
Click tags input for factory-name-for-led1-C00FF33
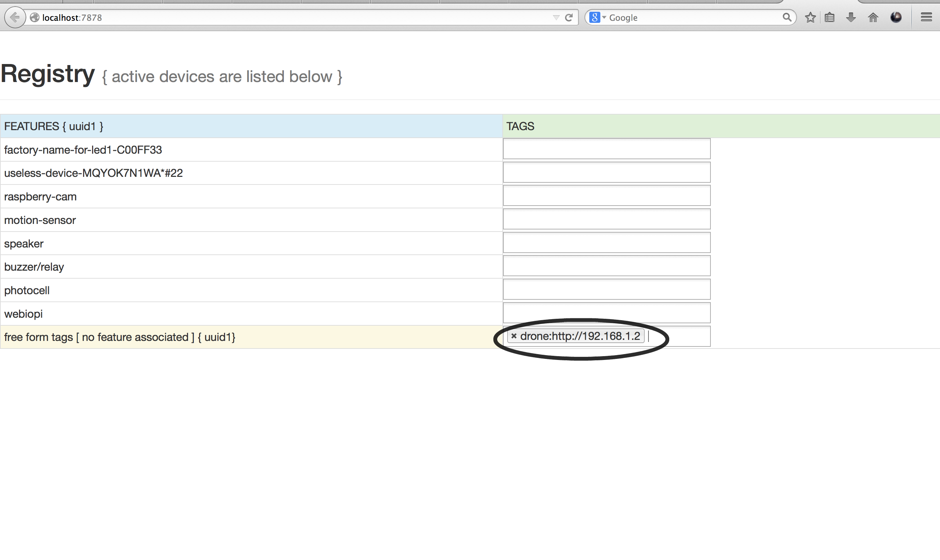click(x=606, y=149)
